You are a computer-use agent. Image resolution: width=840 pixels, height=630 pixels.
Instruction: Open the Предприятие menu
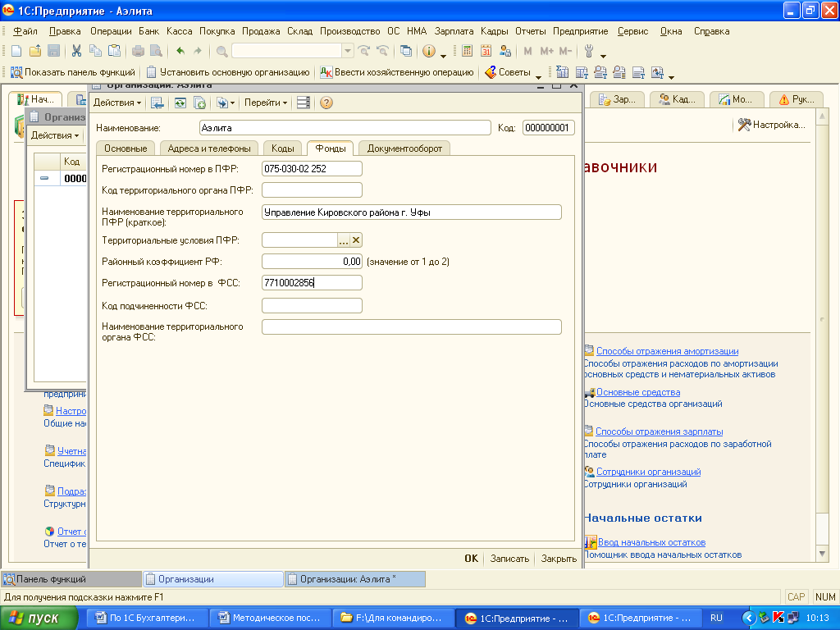pyautogui.click(x=580, y=32)
